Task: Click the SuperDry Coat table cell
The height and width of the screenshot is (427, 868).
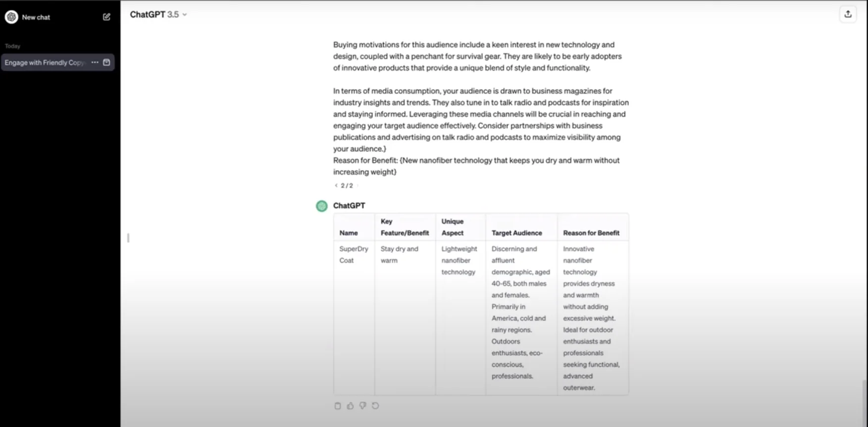Action: (x=354, y=255)
